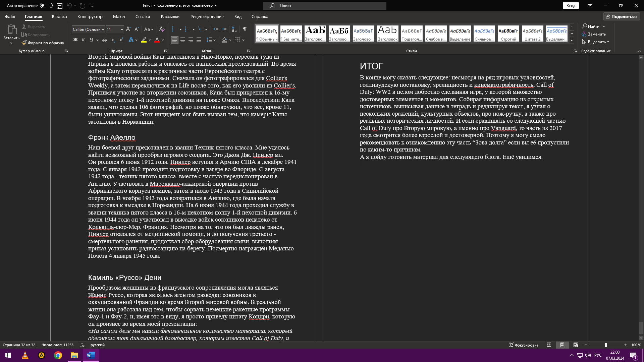Click the Redo arrow in title bar
644x362 pixels.
point(83,5)
